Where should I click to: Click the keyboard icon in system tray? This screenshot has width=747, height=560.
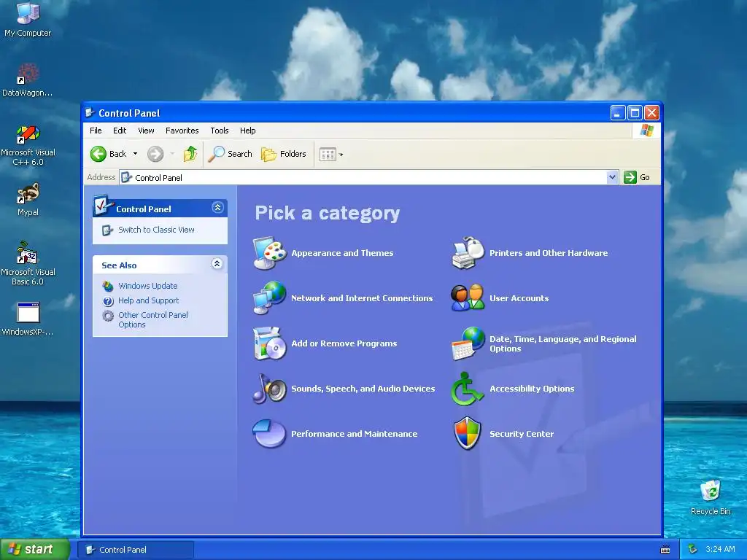665,550
